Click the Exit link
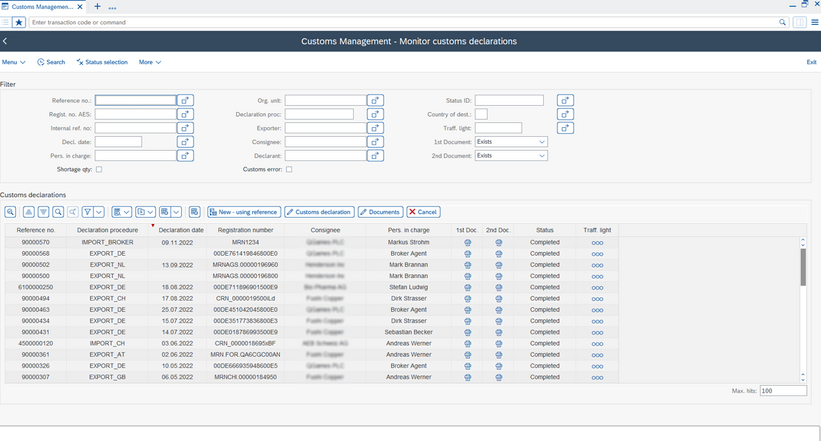821x441 pixels. [811, 62]
